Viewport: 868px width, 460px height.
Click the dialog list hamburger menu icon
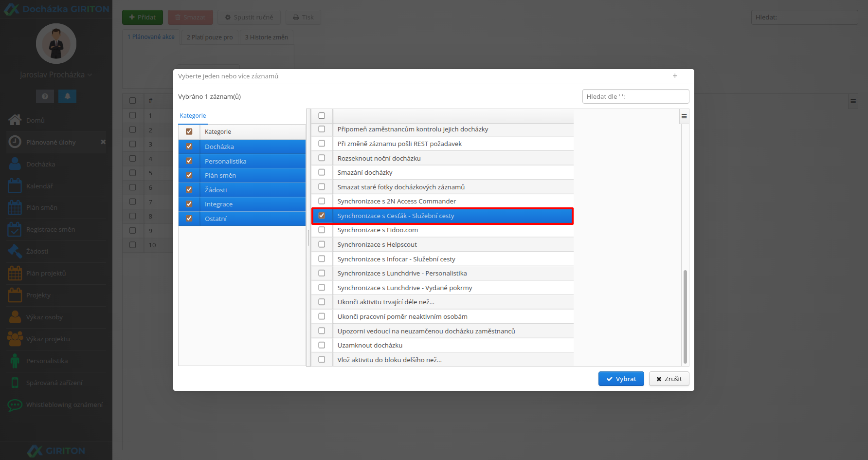point(684,116)
